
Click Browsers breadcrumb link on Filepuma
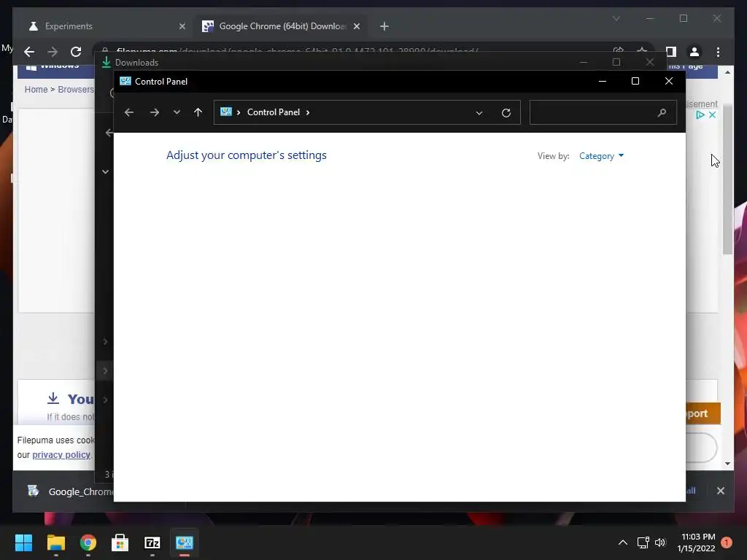[x=75, y=90]
